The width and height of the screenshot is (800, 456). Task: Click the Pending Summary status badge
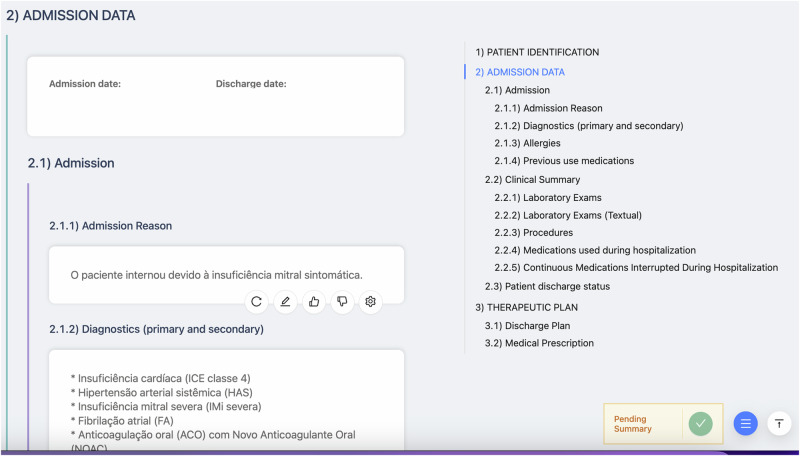click(643, 423)
